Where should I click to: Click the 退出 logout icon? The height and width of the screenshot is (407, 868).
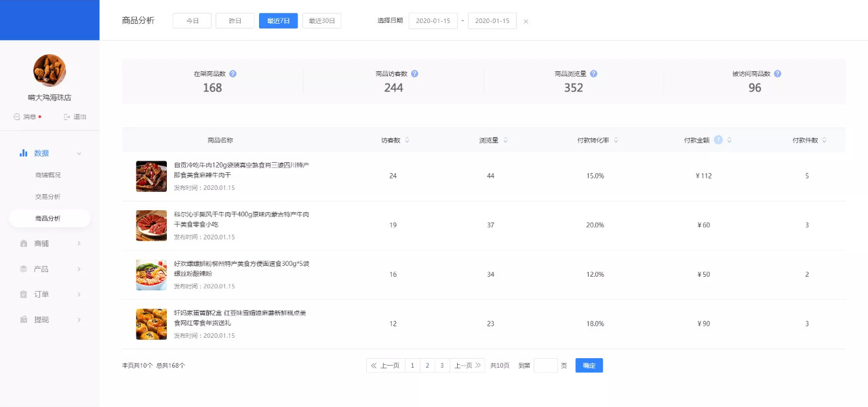tap(67, 117)
